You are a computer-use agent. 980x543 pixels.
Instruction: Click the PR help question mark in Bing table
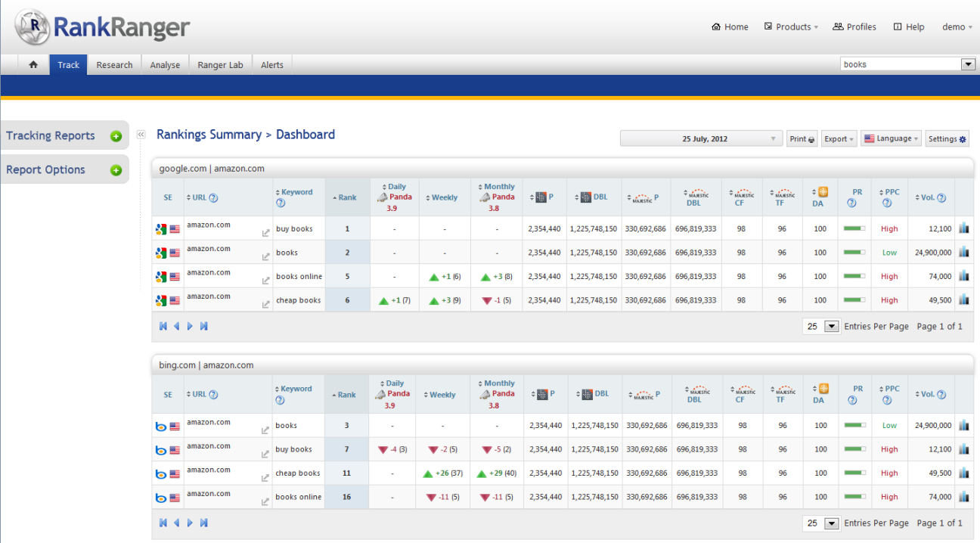point(852,399)
